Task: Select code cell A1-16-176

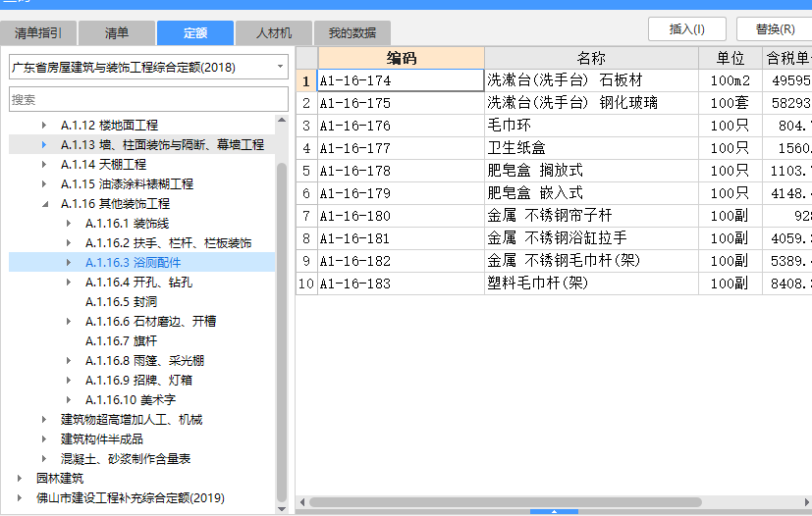Action: click(x=401, y=126)
